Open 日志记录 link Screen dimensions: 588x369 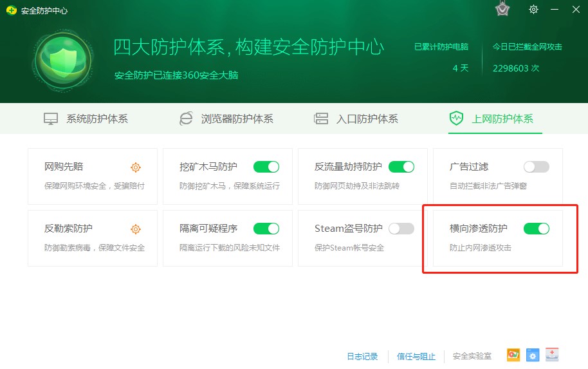click(x=362, y=356)
